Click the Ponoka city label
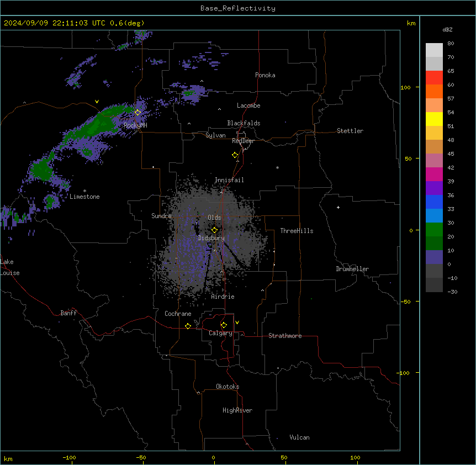 tap(265, 75)
